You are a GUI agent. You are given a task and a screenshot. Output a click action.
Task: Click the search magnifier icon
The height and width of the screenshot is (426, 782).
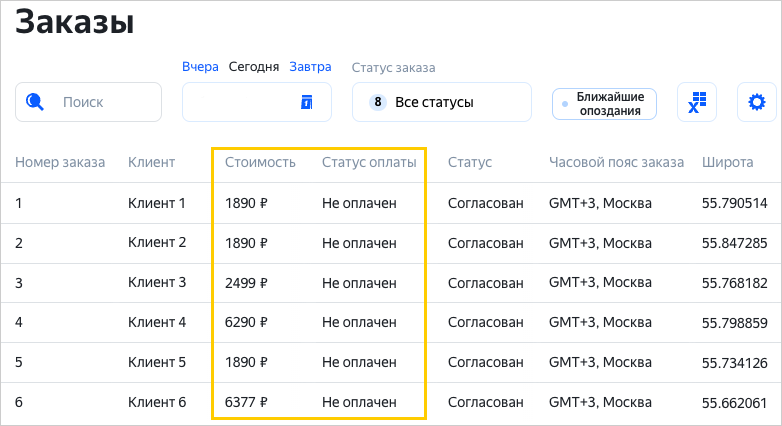coord(36,102)
